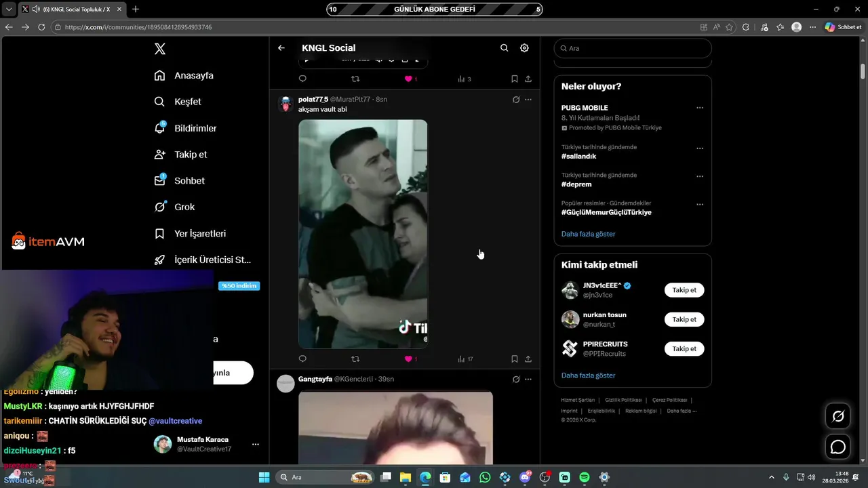Open the #sallandık trending topic
868x488 pixels.
click(x=578, y=156)
